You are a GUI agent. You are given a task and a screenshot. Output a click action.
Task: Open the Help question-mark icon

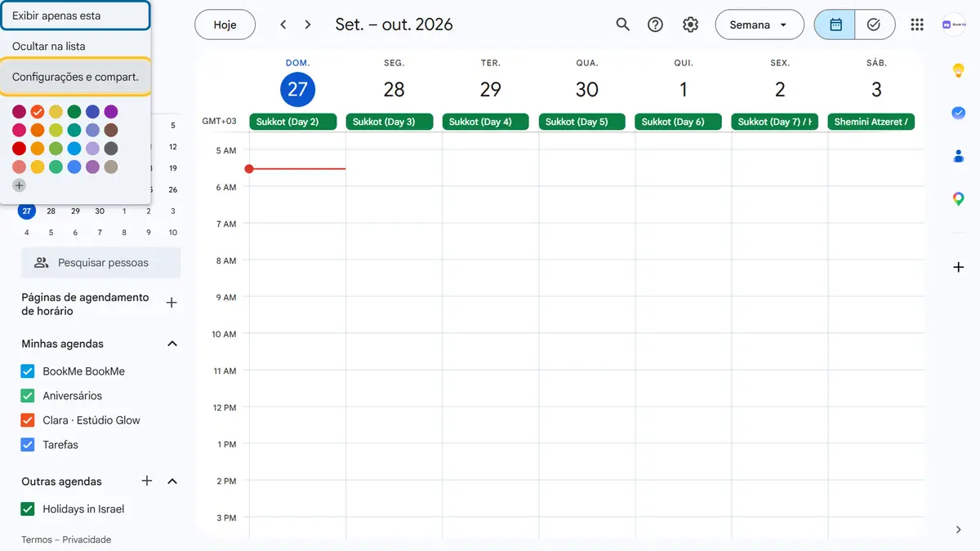coord(655,24)
